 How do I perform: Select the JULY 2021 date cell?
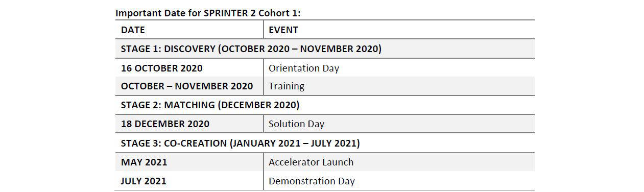pos(189,181)
